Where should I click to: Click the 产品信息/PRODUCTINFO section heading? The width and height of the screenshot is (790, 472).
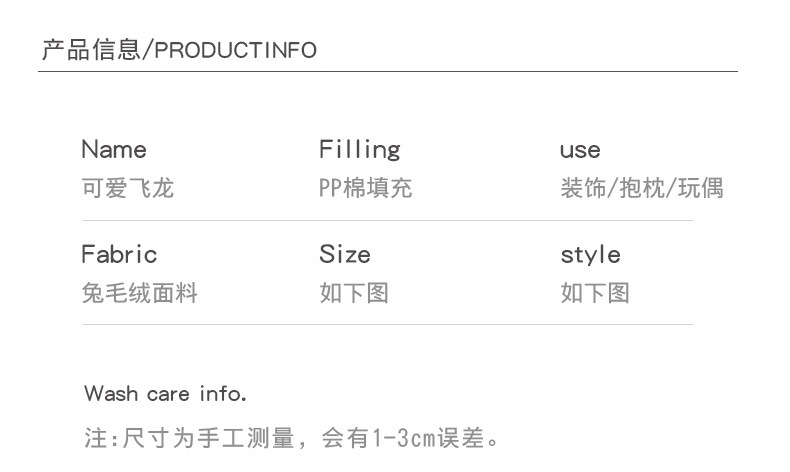pyautogui.click(x=179, y=50)
